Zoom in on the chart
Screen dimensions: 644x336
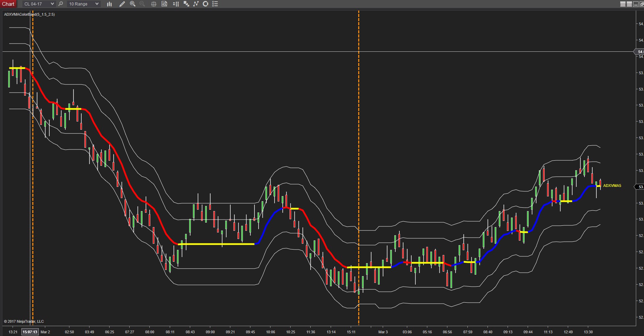pyautogui.click(x=133, y=4)
